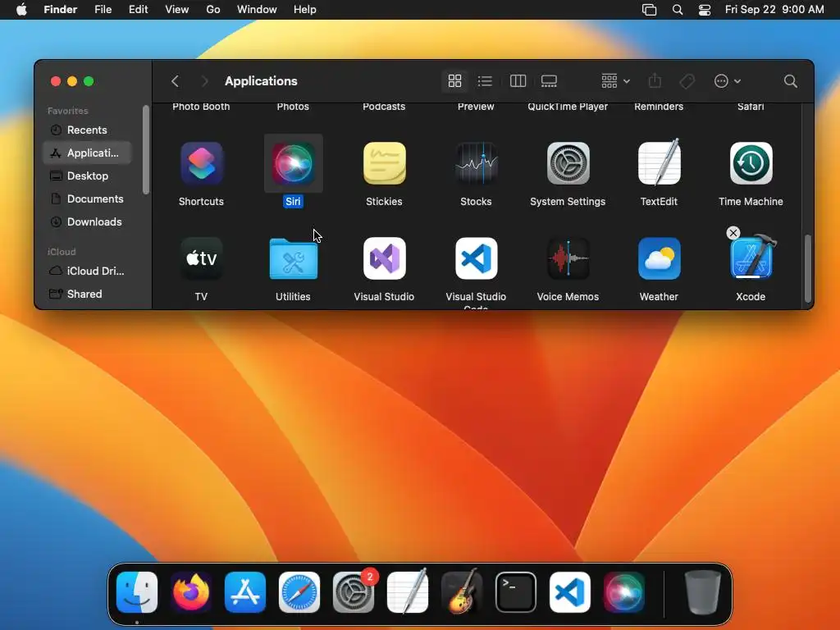Open the Apple menu
Image resolution: width=840 pixels, height=630 pixels.
pyautogui.click(x=21, y=10)
